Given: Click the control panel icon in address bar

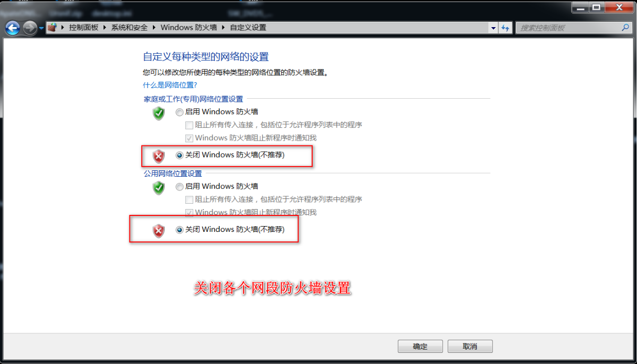Looking at the screenshot, I should click(x=52, y=28).
